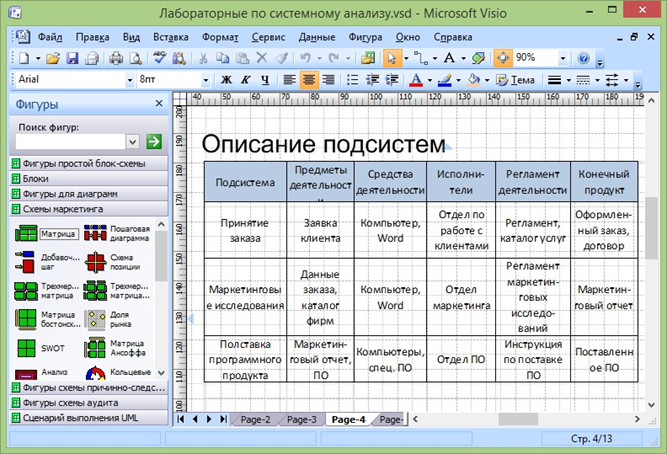Click the Описание подсистем title text
Image resolution: width=667 pixels, height=454 pixels.
(x=323, y=144)
